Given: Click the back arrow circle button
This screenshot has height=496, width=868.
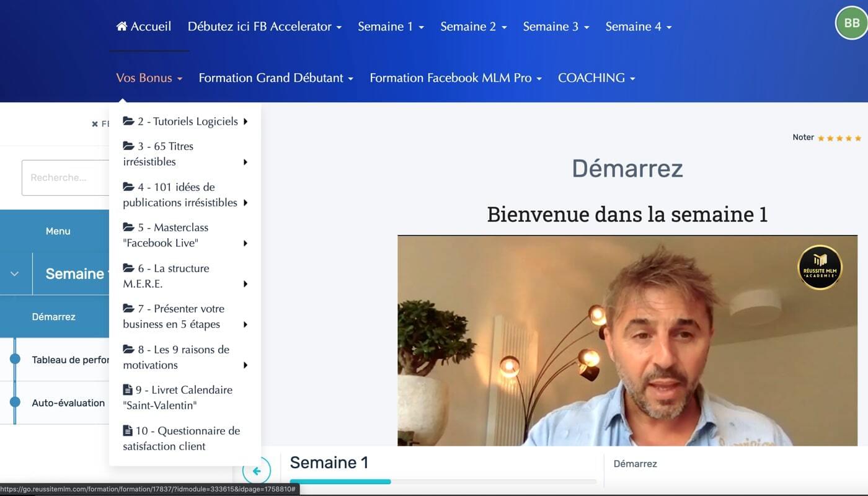Looking at the screenshot, I should (256, 471).
